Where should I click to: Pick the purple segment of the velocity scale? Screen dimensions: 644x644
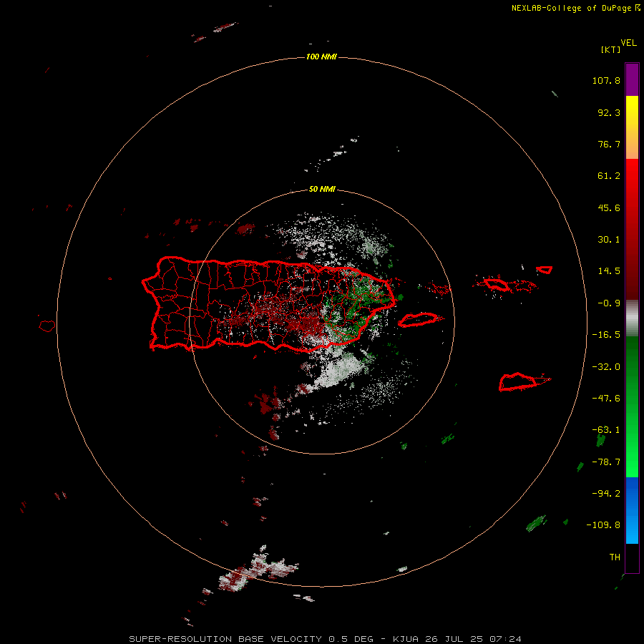pyautogui.click(x=632, y=79)
